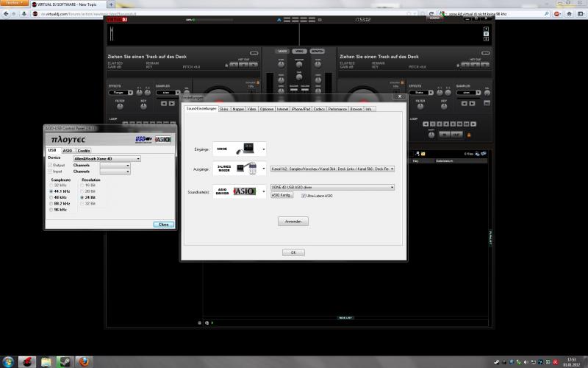Open the iPhone/iPad settings tab
Image resolution: width=588 pixels, height=368 pixels.
tap(301, 109)
